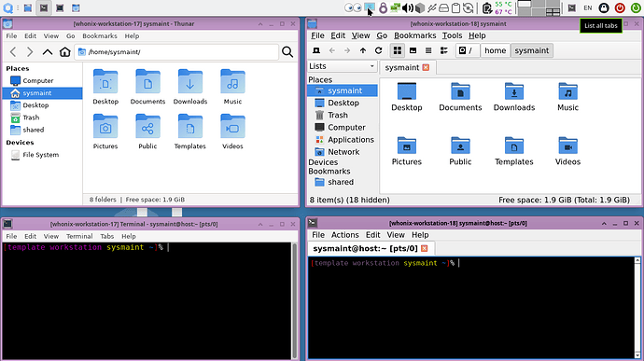The width and height of the screenshot is (644, 361).
Task: Open the Actions menu in workstation-18 terminal
Action: tap(345, 235)
